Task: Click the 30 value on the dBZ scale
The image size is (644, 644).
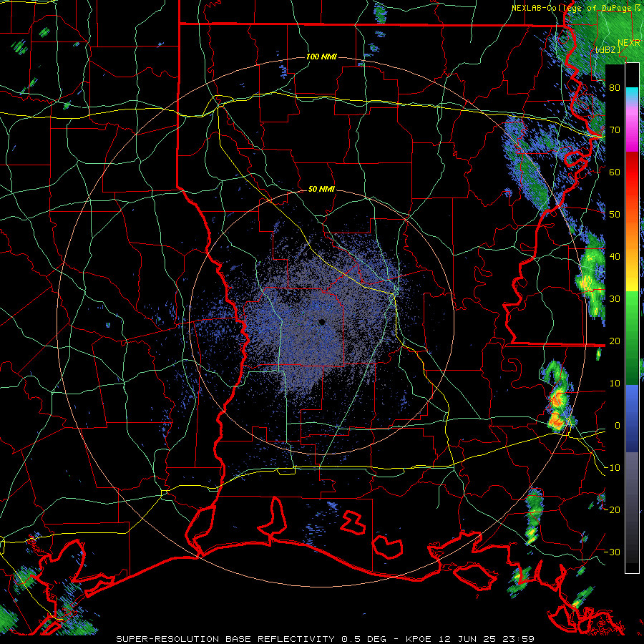Action: pos(615,299)
